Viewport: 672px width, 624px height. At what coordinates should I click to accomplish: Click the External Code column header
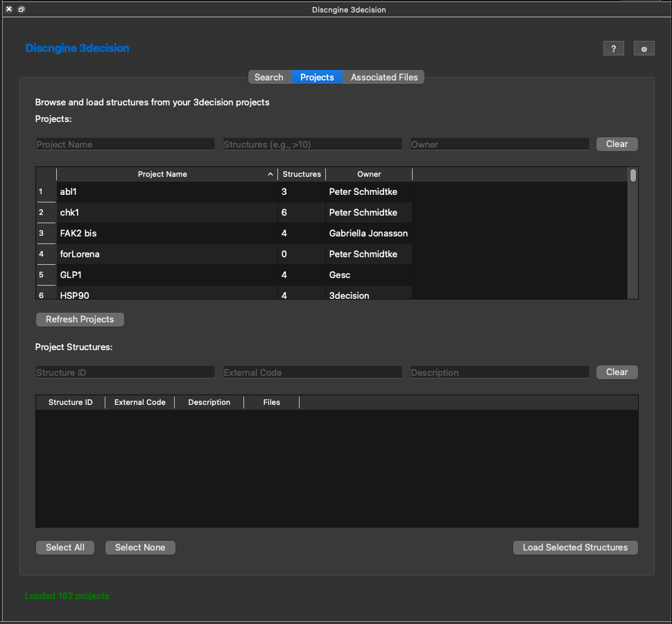[139, 402]
